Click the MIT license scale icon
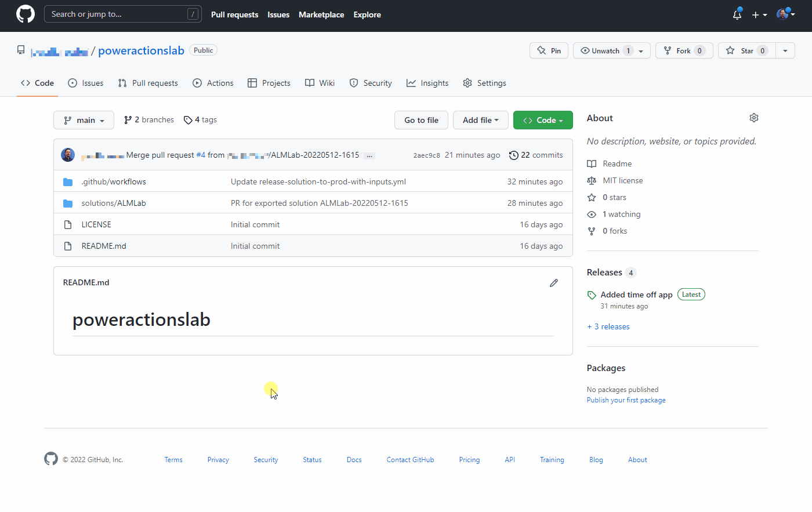 pos(591,180)
